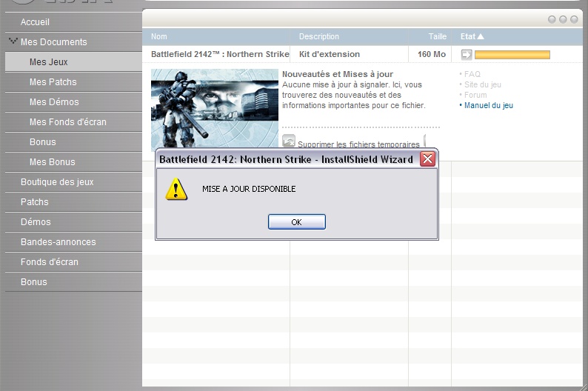Viewport: 588px width, 391px height.
Task: Open Mes Jeux in the sidebar
Action: [49, 62]
